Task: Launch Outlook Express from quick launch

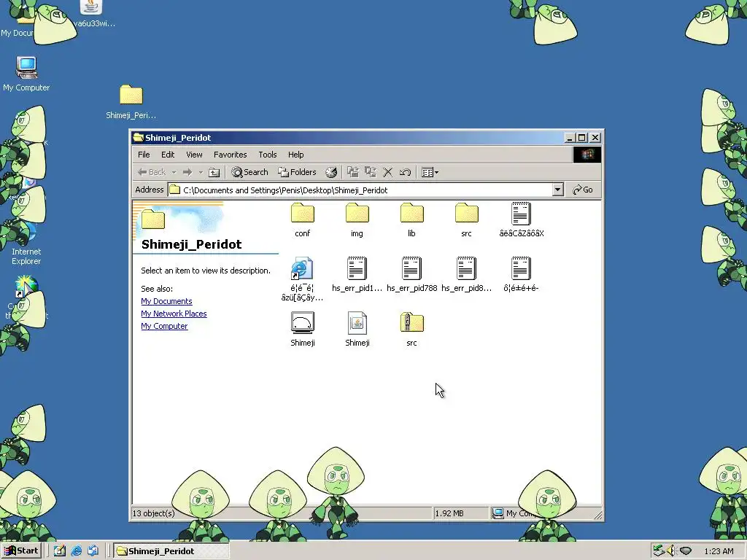Action: click(93, 551)
